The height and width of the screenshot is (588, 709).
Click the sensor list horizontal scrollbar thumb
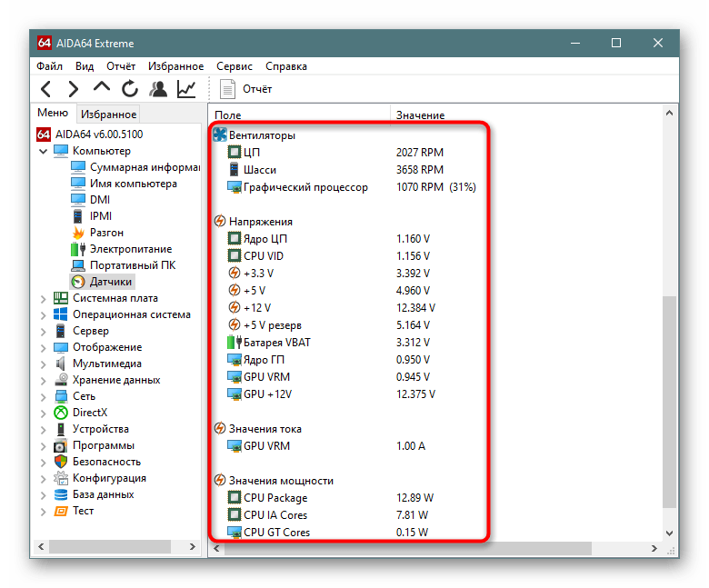[x=408, y=548]
